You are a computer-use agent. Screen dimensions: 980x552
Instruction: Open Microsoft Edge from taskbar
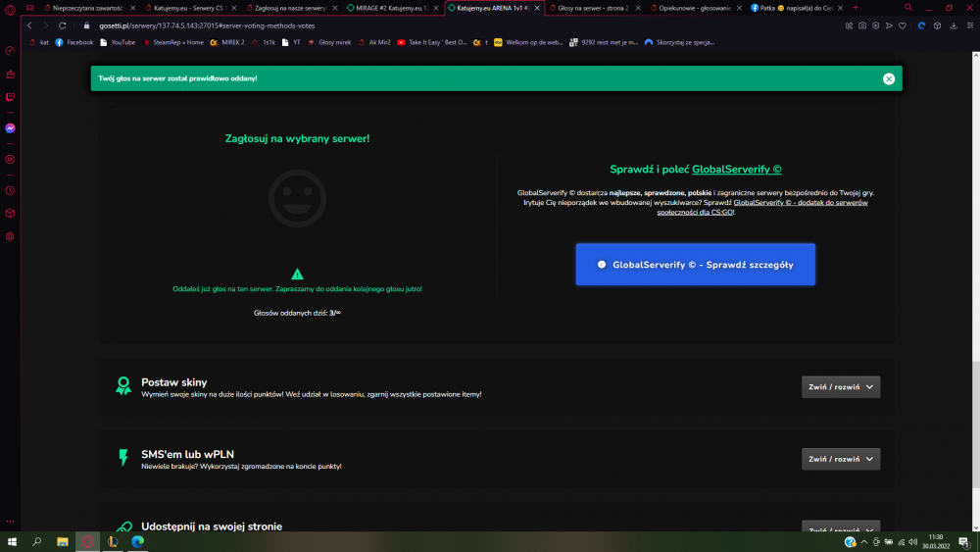tap(137, 541)
